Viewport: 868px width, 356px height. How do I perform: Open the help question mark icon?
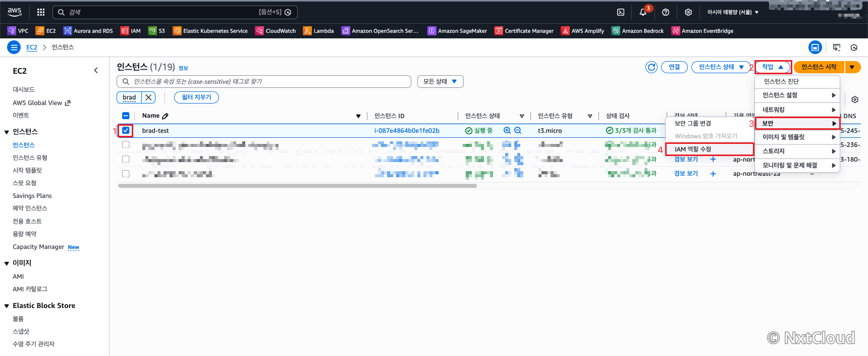[666, 12]
